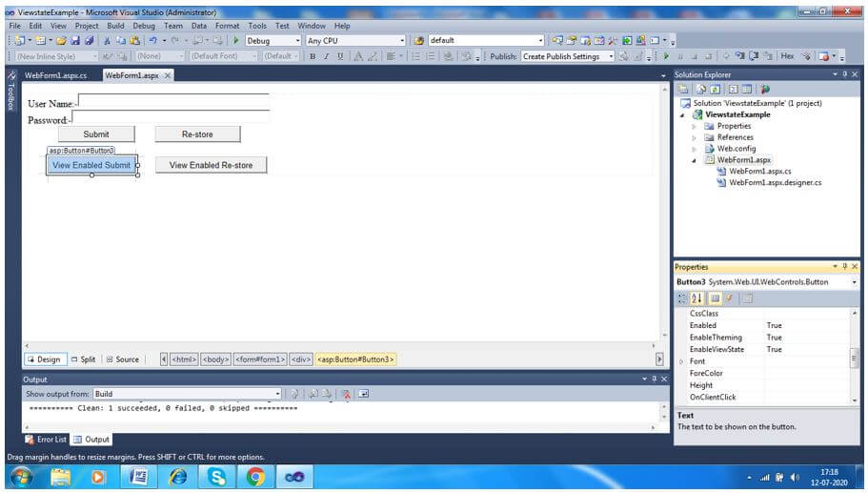Apply Italic formatting icon
This screenshot has width=868, height=493.
[x=326, y=56]
